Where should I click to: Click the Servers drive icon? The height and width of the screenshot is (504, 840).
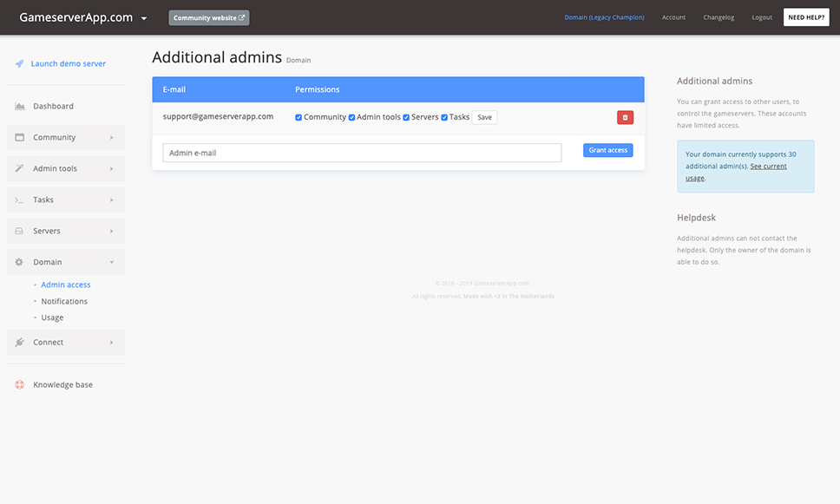point(19,231)
